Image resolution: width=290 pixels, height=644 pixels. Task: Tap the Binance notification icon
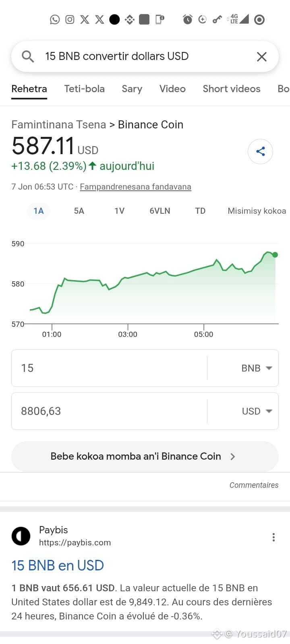click(x=129, y=19)
